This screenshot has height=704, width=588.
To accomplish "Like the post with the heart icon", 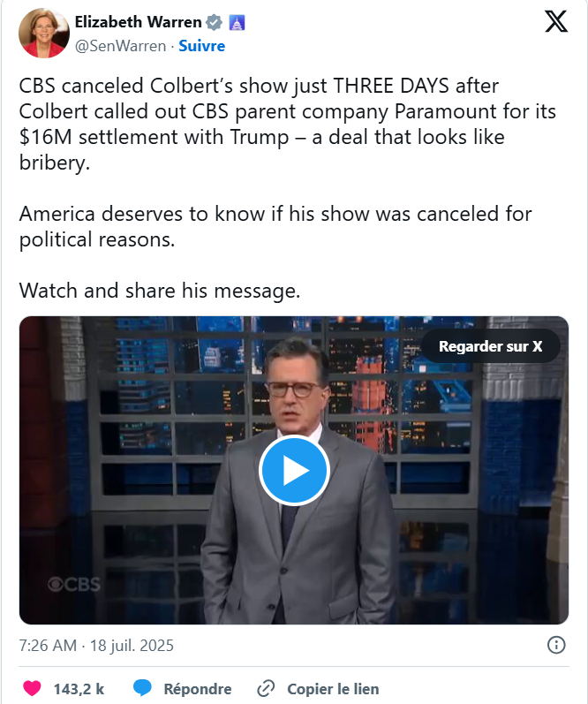I will click(x=33, y=688).
